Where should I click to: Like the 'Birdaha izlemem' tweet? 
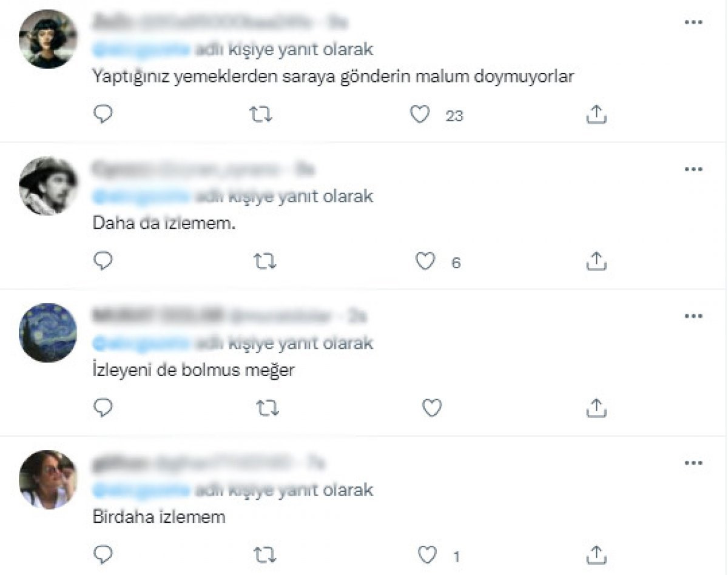428,554
